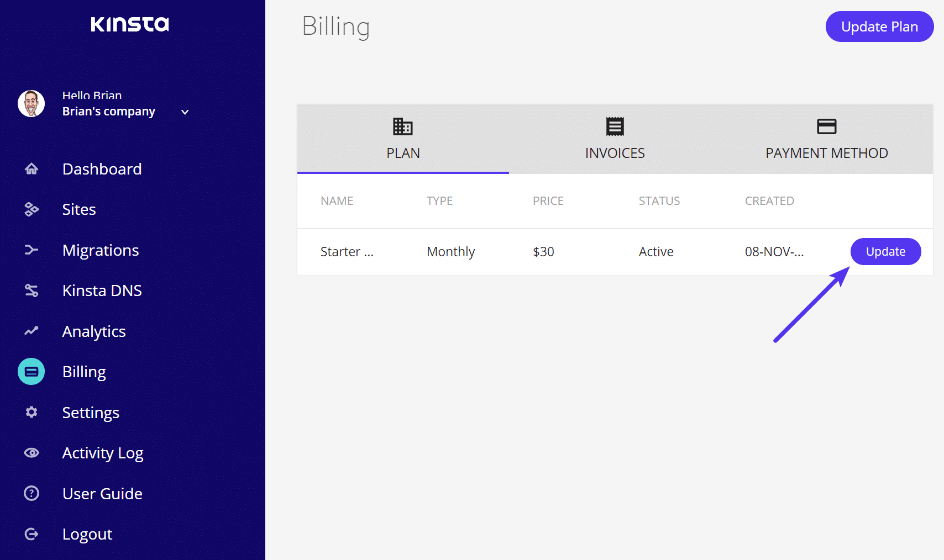Expand the Brian's company dropdown chevron
Image resolution: width=944 pixels, height=560 pixels.
185,112
